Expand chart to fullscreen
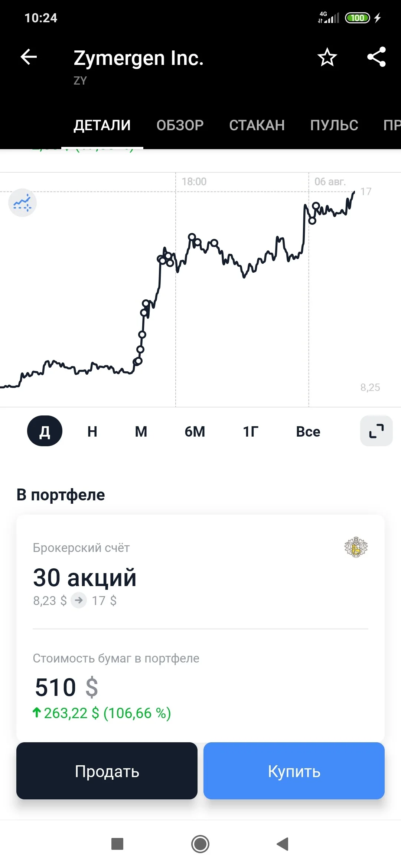 pyautogui.click(x=376, y=431)
